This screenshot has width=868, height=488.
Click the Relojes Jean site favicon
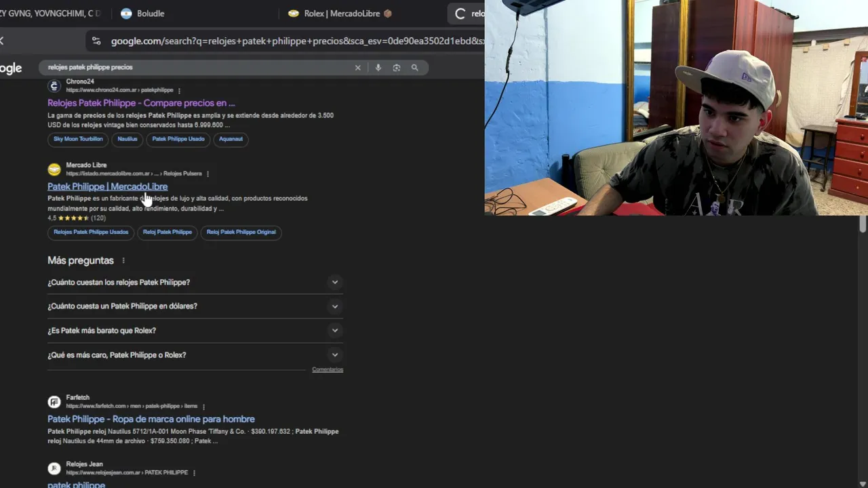click(54, 468)
